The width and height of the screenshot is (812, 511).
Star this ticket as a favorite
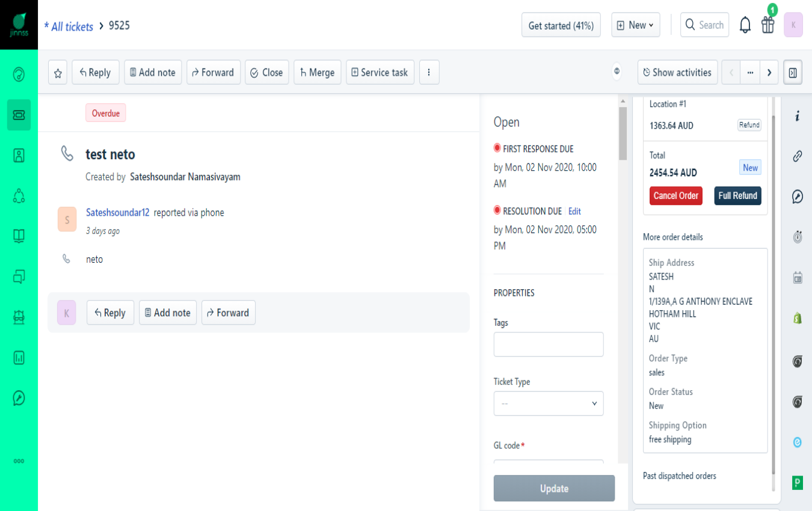point(57,72)
